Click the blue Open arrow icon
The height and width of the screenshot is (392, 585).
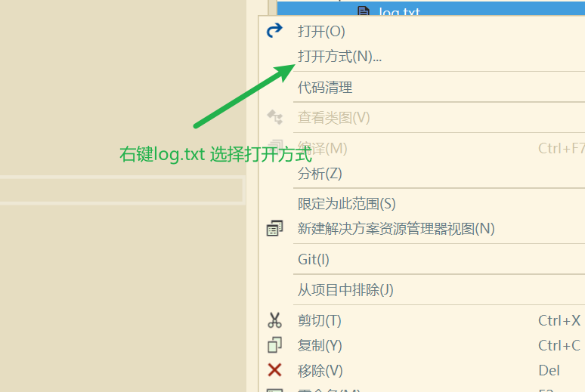tap(274, 30)
